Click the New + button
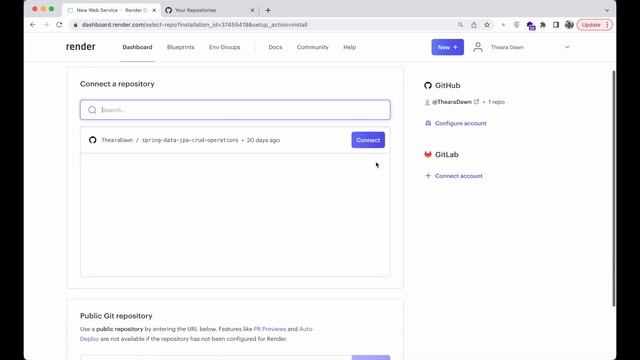The image size is (640, 360). 447,47
